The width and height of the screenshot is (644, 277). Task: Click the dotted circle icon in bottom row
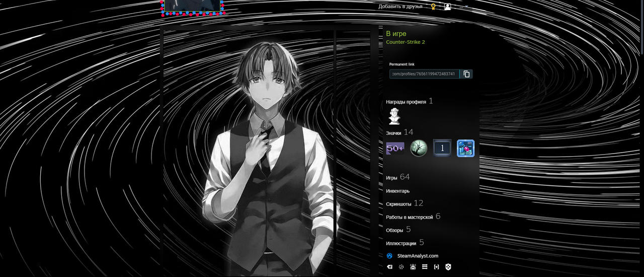[x=401, y=267]
